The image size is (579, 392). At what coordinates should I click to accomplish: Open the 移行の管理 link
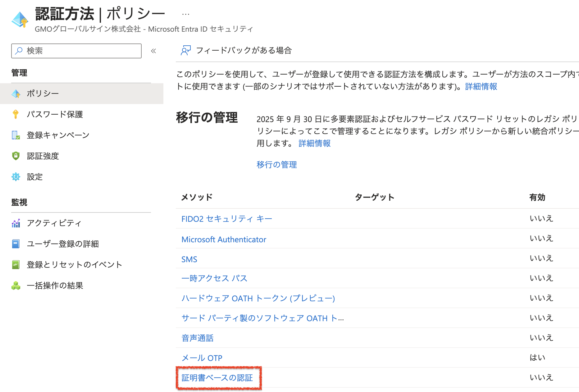pos(276,165)
